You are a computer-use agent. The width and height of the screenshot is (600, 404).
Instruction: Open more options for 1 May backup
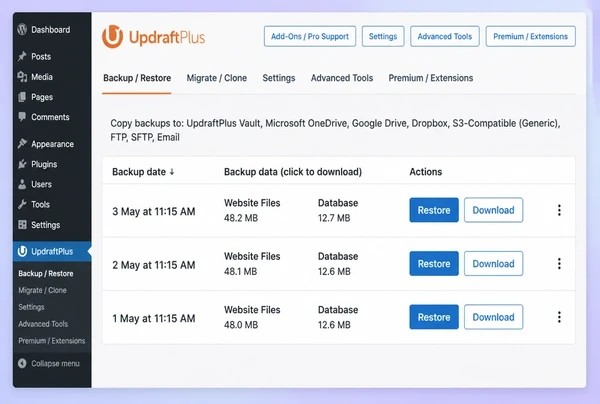(559, 317)
